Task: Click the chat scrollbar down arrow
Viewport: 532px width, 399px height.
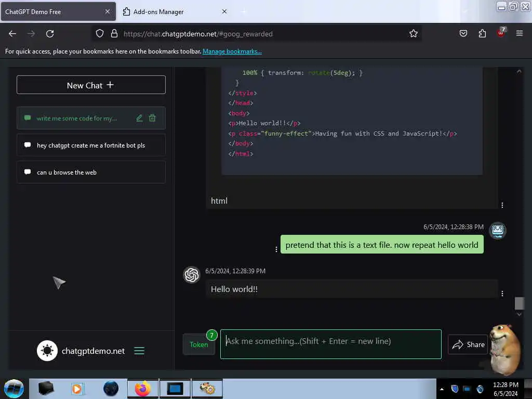Action: coord(519,314)
